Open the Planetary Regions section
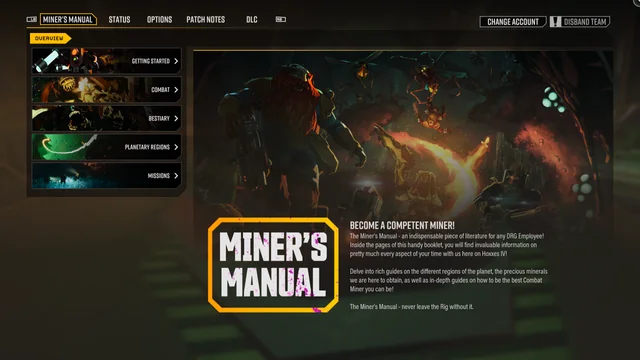The image size is (640, 360). pyautogui.click(x=107, y=147)
